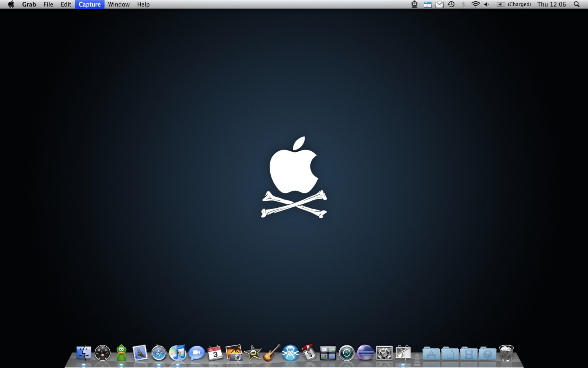
Task: Open the Documents folder stack
Action: coord(450,353)
